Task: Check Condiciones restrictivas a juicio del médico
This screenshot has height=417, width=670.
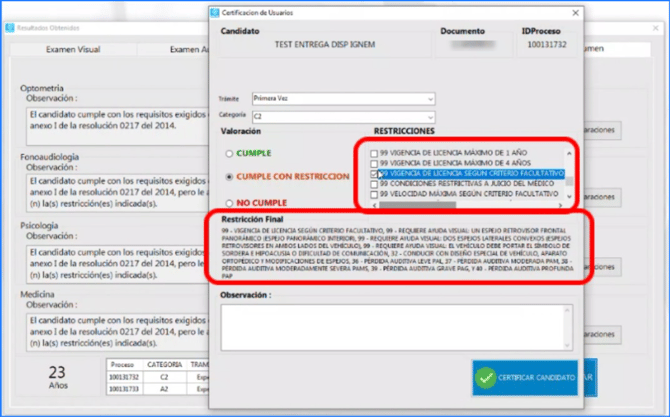Action: point(374,184)
